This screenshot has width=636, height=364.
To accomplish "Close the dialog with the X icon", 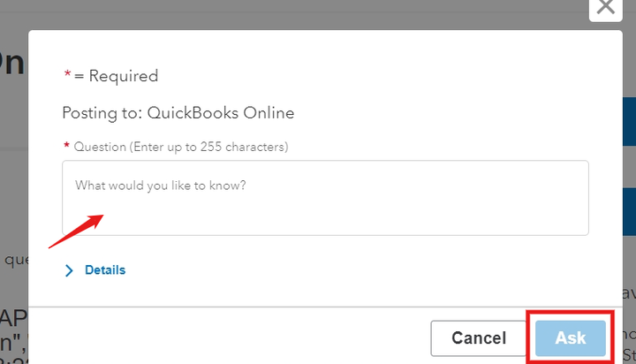I will pos(605,7).
